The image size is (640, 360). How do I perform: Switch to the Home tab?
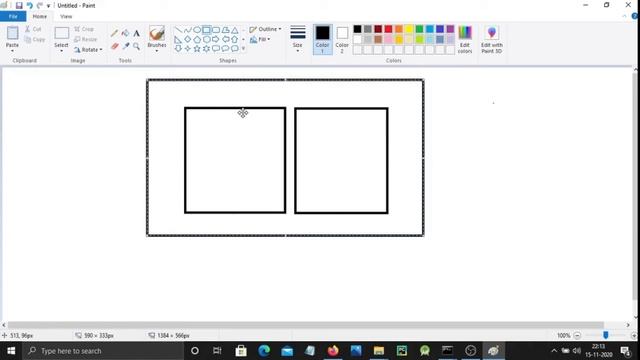click(40, 16)
